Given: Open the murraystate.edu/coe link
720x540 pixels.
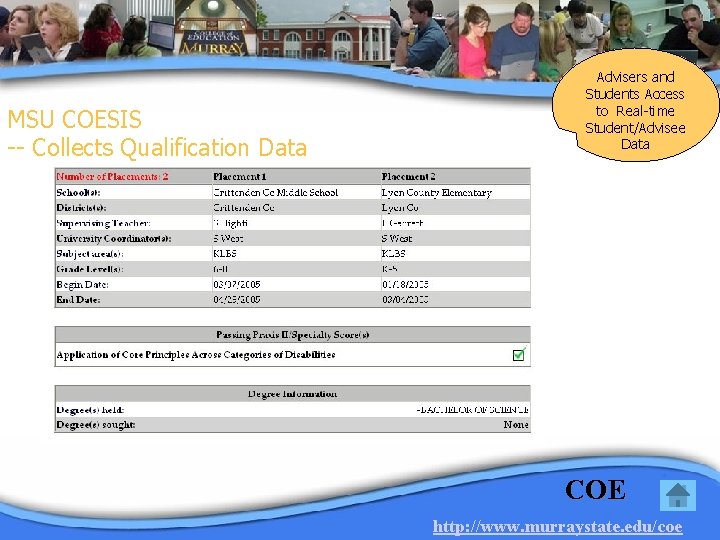Looking at the screenshot, I should click(557, 526).
